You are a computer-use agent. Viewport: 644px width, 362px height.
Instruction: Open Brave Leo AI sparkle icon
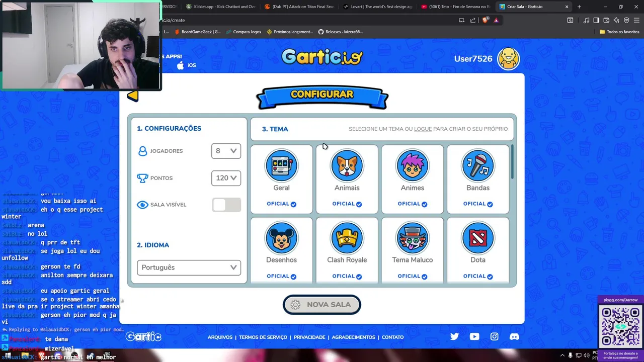[x=616, y=20]
